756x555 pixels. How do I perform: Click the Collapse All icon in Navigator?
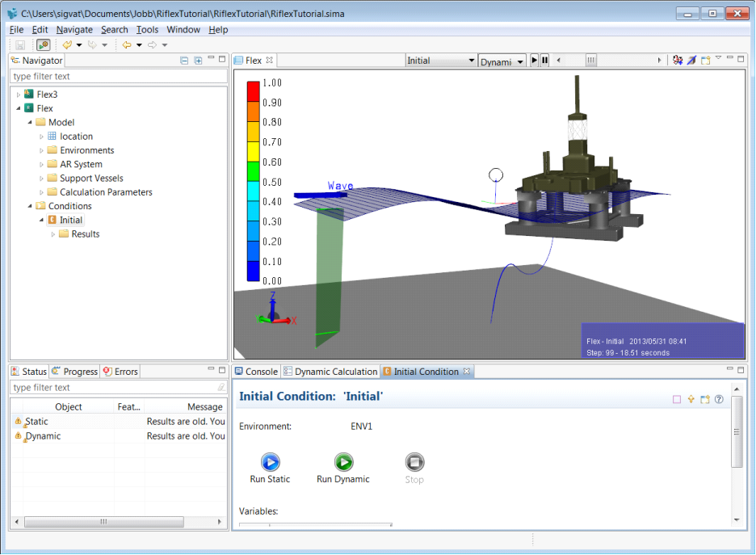[185, 61]
